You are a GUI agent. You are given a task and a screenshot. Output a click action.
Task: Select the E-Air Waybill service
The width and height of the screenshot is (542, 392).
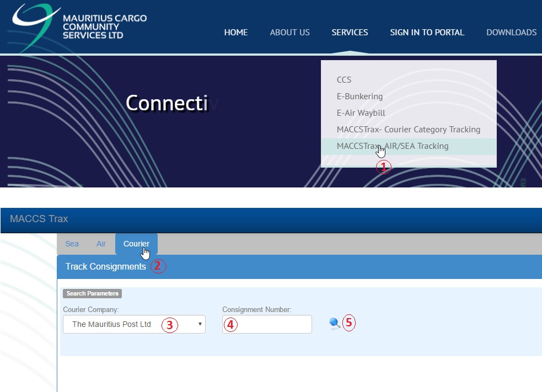[x=361, y=112]
